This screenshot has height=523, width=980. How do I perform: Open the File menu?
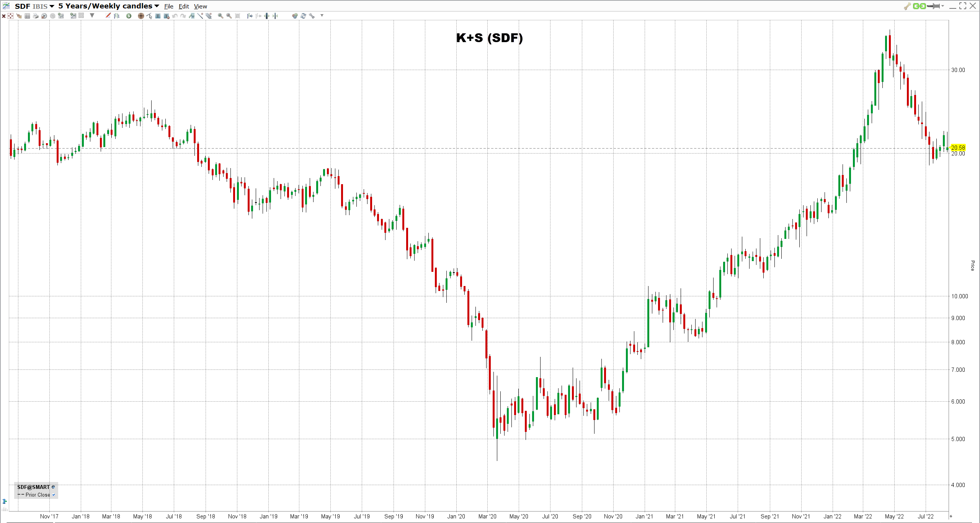click(x=168, y=7)
